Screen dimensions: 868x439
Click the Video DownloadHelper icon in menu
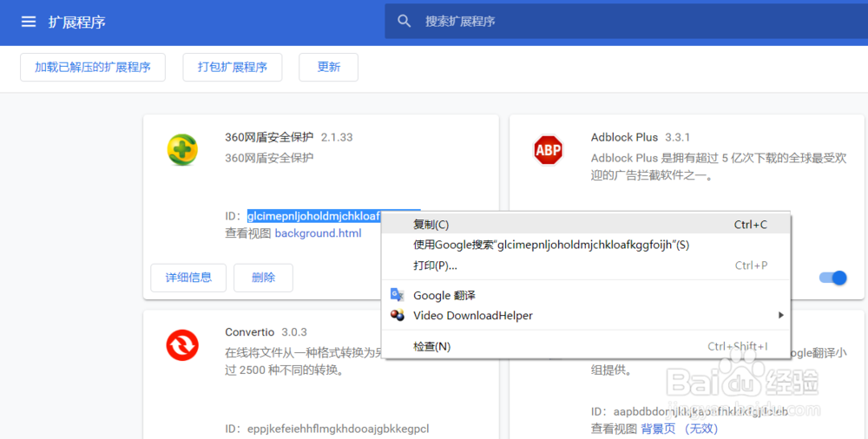point(397,316)
